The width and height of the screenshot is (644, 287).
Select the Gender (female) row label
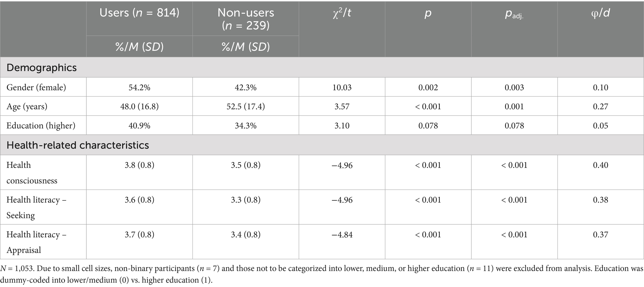pos(36,87)
